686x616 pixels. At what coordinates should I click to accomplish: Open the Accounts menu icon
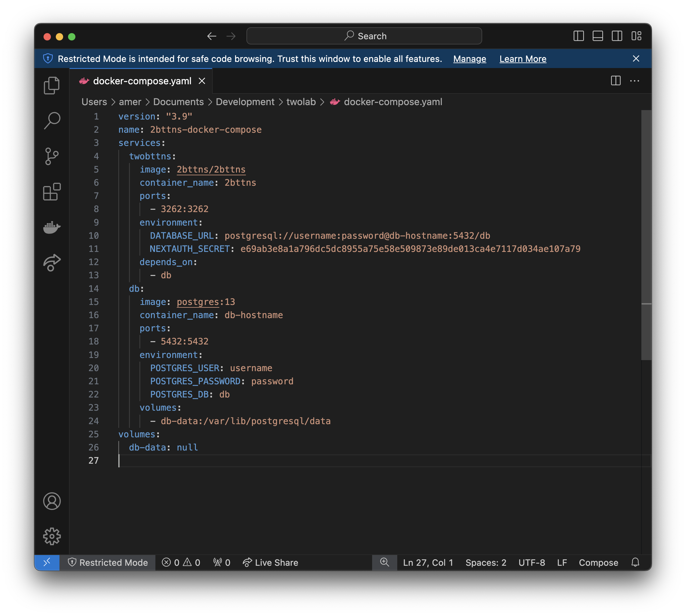click(52, 501)
